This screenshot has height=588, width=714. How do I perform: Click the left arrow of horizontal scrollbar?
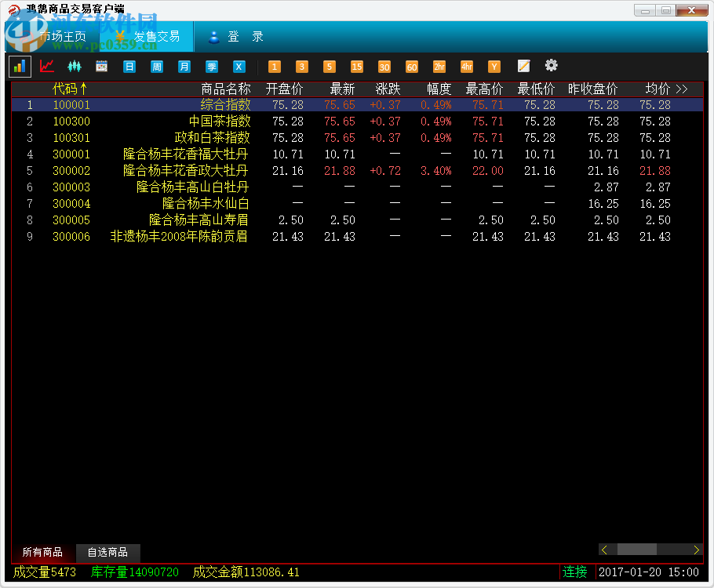pyautogui.click(x=604, y=550)
